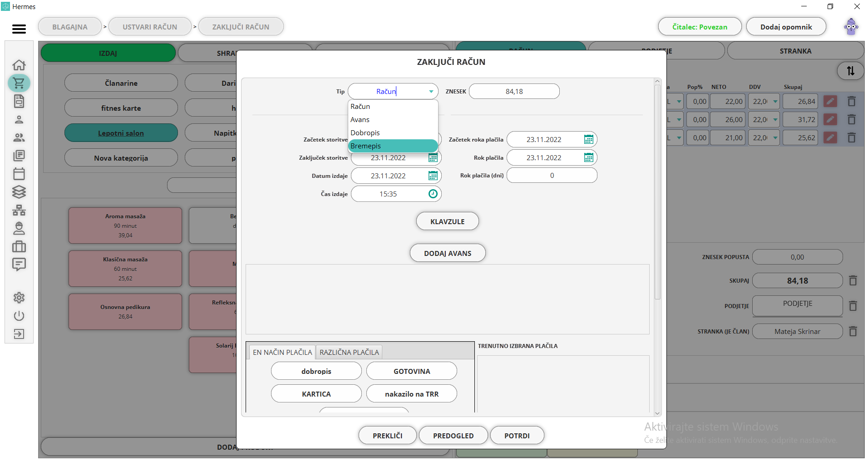Open calendar for Datum izdaje
Screen dimensions: 868x466
tap(433, 176)
